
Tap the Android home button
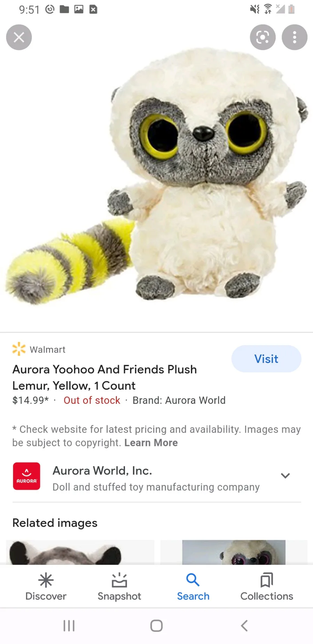tap(156, 626)
